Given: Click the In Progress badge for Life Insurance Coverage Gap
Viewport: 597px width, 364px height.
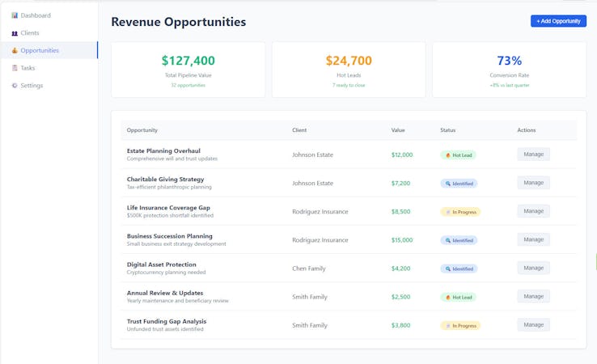Looking at the screenshot, I should [460, 212].
